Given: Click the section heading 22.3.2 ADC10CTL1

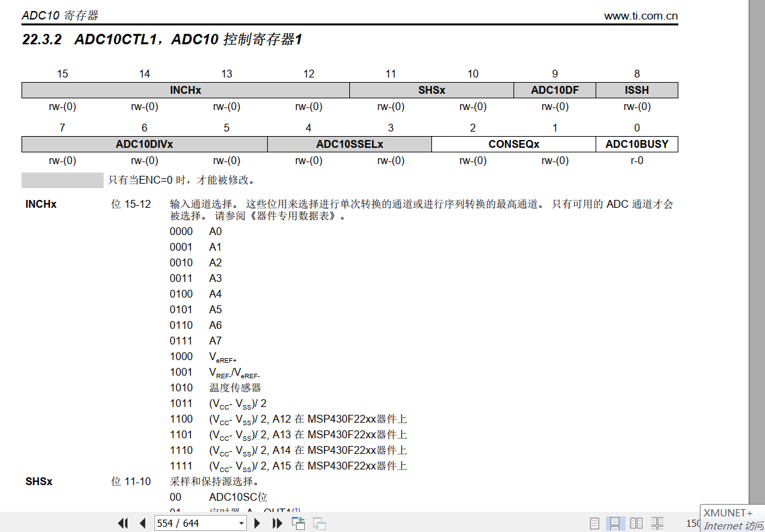Looking at the screenshot, I should [x=162, y=40].
